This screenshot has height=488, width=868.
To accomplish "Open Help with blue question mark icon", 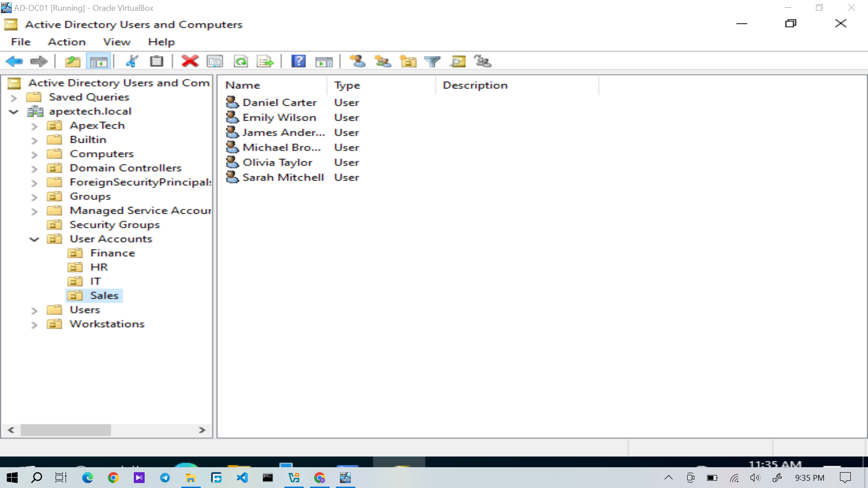I will pyautogui.click(x=298, y=61).
